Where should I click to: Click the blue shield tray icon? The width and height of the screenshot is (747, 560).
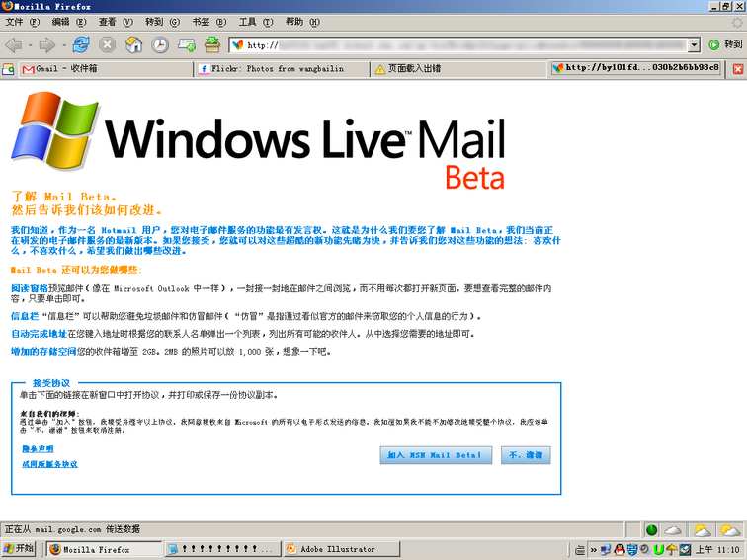click(632, 550)
